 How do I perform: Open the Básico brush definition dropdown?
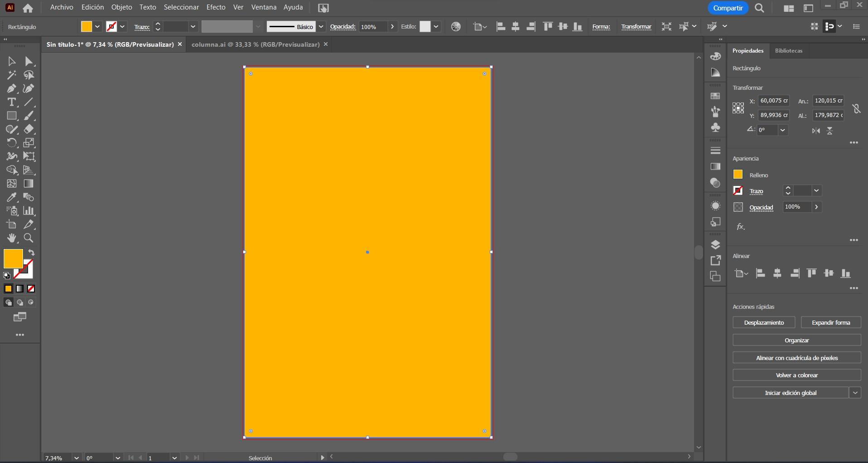tap(321, 27)
